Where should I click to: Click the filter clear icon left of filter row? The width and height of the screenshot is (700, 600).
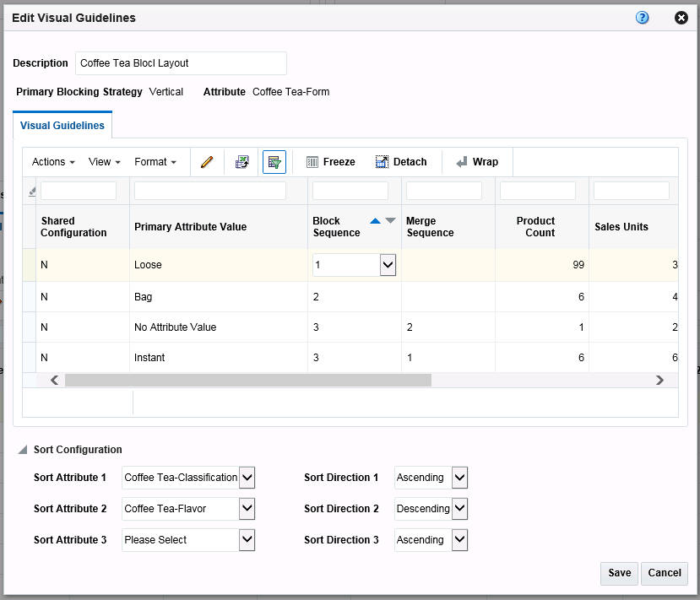[32, 192]
